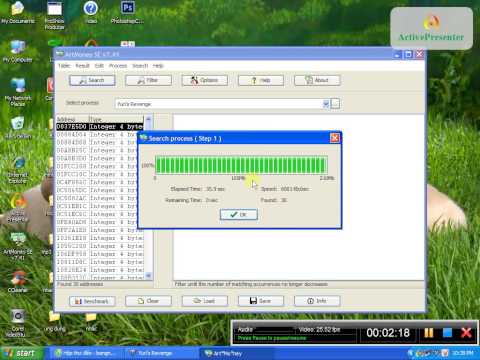The image size is (480, 360).
Task: Open the Search menu
Action: pyautogui.click(x=140, y=66)
